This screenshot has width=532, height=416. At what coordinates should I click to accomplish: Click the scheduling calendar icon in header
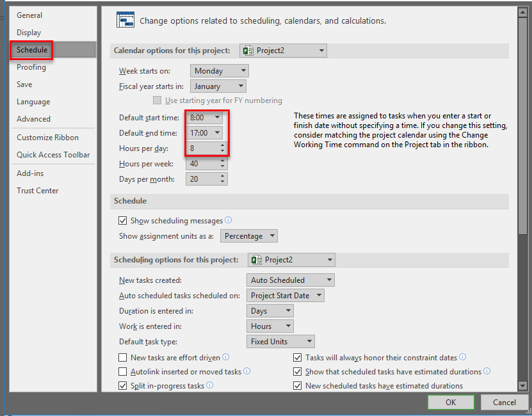click(125, 20)
